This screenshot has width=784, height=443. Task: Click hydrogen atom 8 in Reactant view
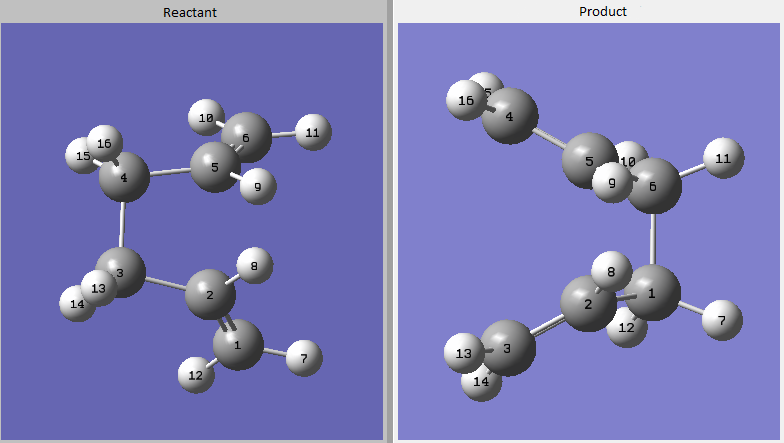pyautogui.click(x=254, y=266)
